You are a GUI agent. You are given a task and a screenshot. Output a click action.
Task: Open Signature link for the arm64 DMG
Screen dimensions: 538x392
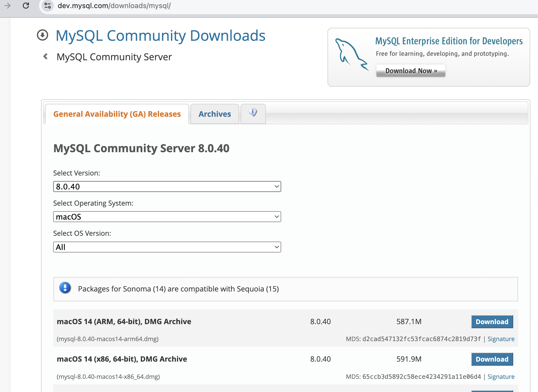[x=501, y=339]
